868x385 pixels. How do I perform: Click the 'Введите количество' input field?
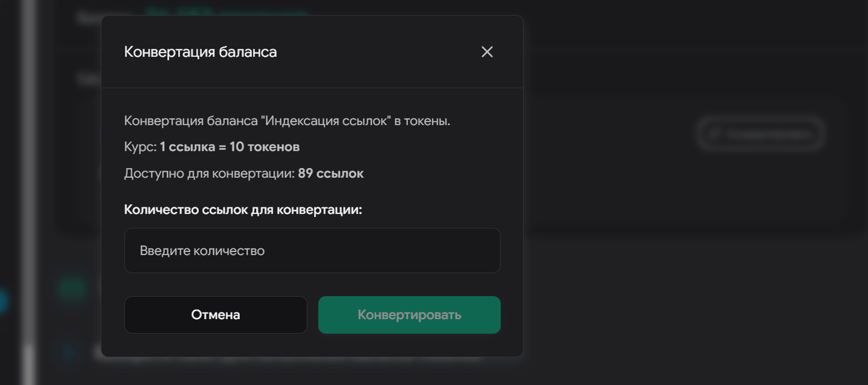(312, 250)
